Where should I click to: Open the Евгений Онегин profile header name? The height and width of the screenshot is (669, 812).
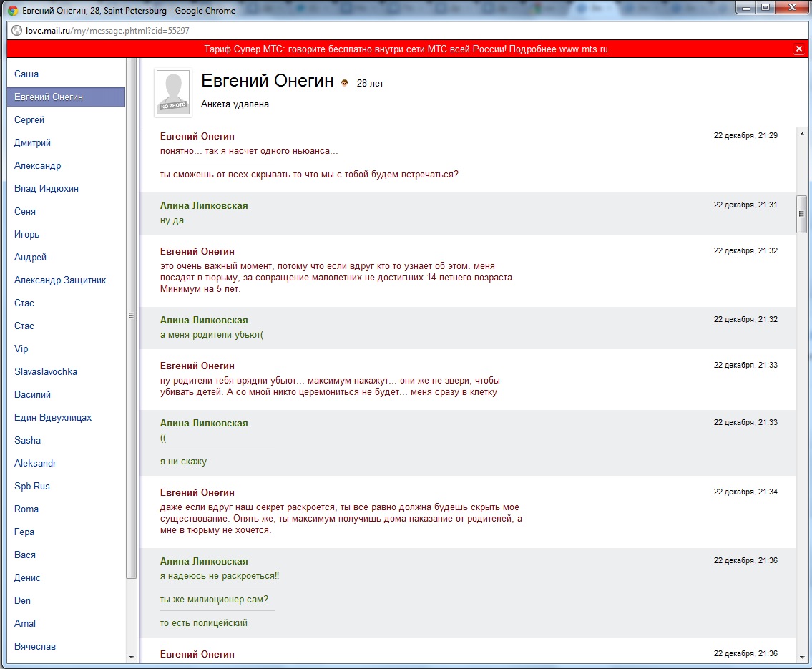pyautogui.click(x=268, y=81)
